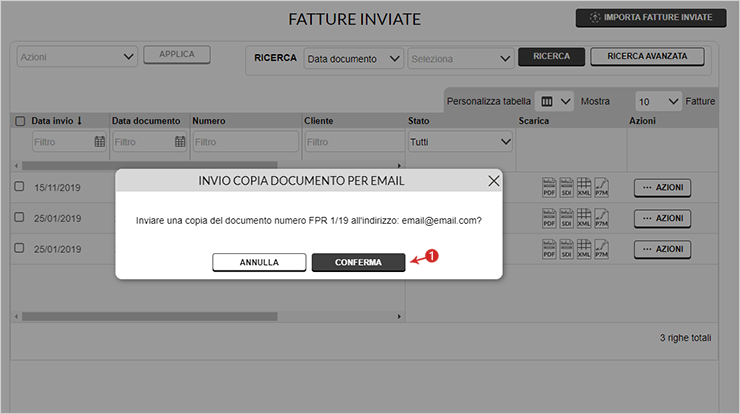Close the email copy dialog with X
The height and width of the screenshot is (414, 740).
pos(493,181)
